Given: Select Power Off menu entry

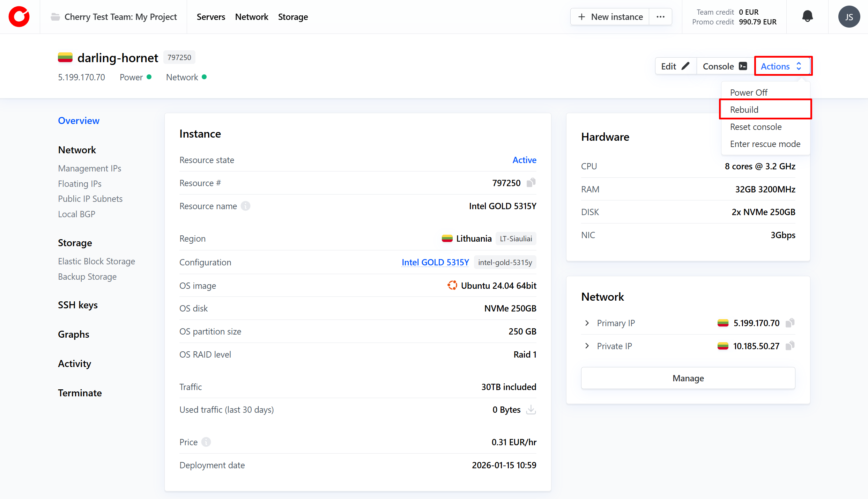Looking at the screenshot, I should (749, 93).
